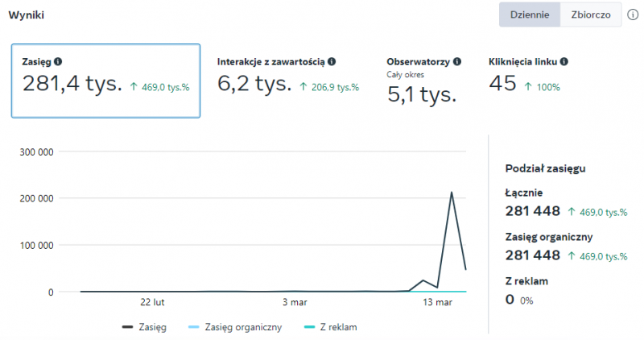The image size is (644, 340).
Task: Toggle Zasięg series in chart legend
Action: click(x=145, y=327)
